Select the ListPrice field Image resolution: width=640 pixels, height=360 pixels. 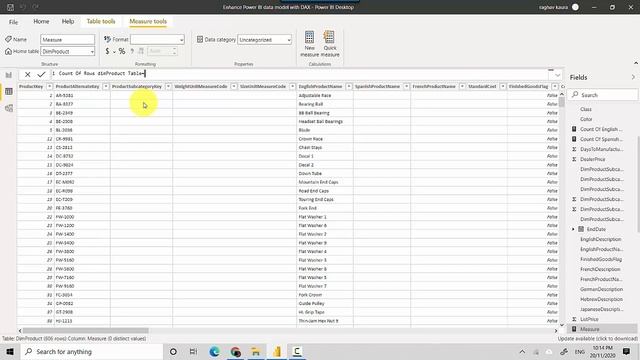(589, 319)
